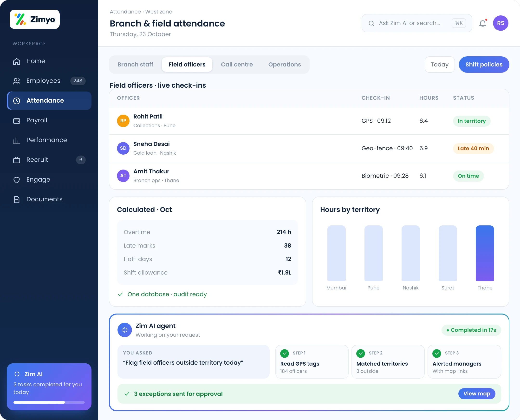The height and width of the screenshot is (420, 520).
Task: Click the View map button
Action: coord(477,394)
